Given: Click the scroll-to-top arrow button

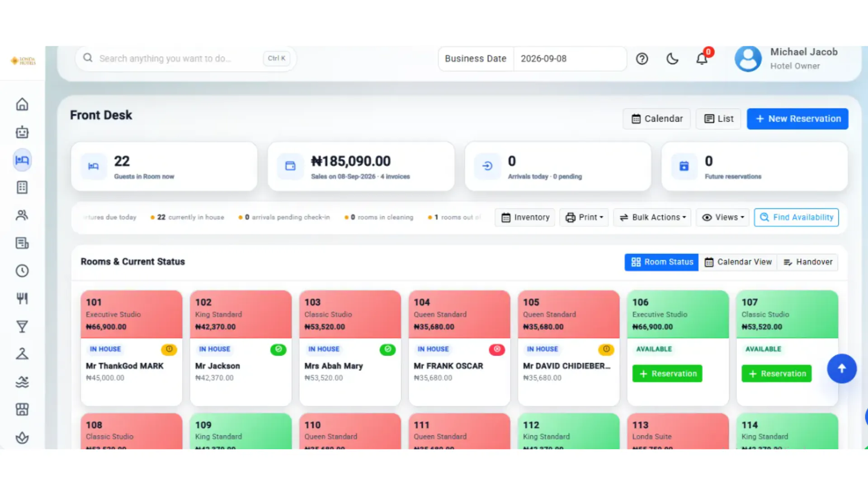Looking at the screenshot, I should [x=842, y=369].
